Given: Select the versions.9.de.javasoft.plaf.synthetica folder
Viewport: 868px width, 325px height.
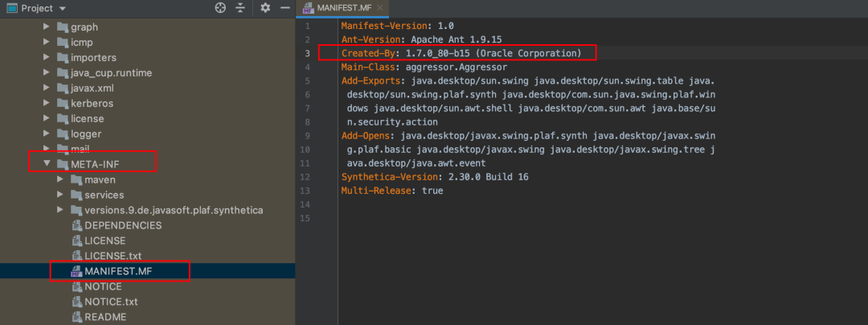Looking at the screenshot, I should [174, 210].
